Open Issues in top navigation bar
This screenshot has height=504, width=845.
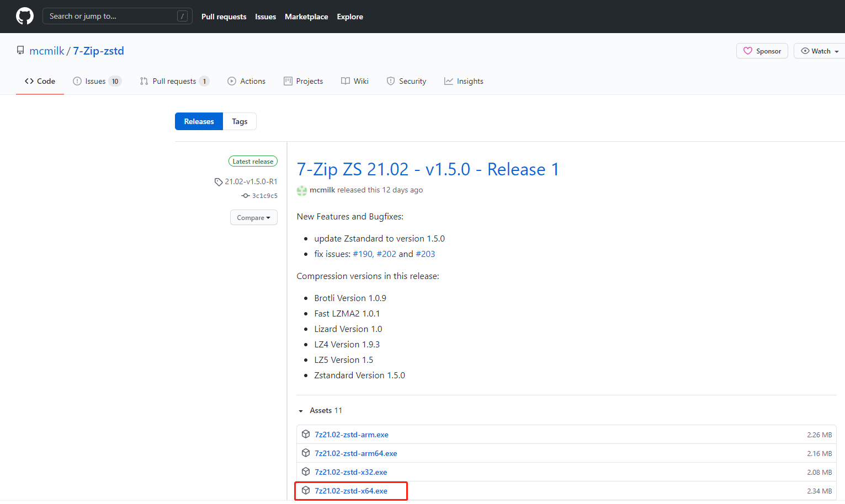265,17
